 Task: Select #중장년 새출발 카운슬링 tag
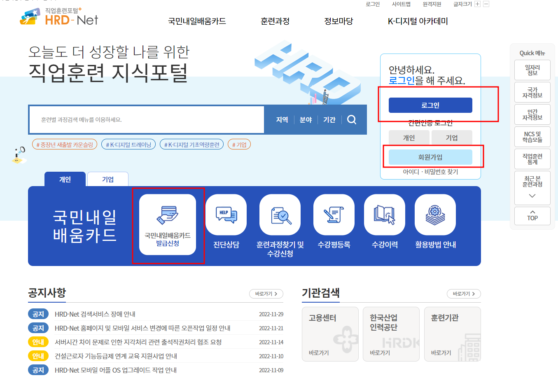pyautogui.click(x=65, y=145)
